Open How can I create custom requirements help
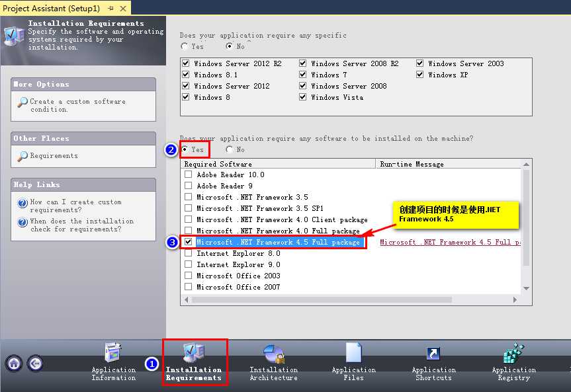 click(x=75, y=206)
